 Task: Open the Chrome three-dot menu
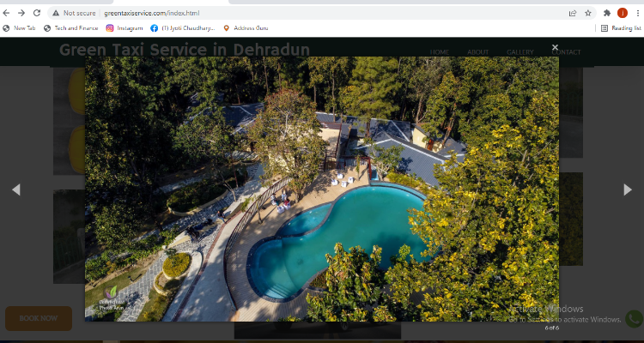tap(638, 13)
